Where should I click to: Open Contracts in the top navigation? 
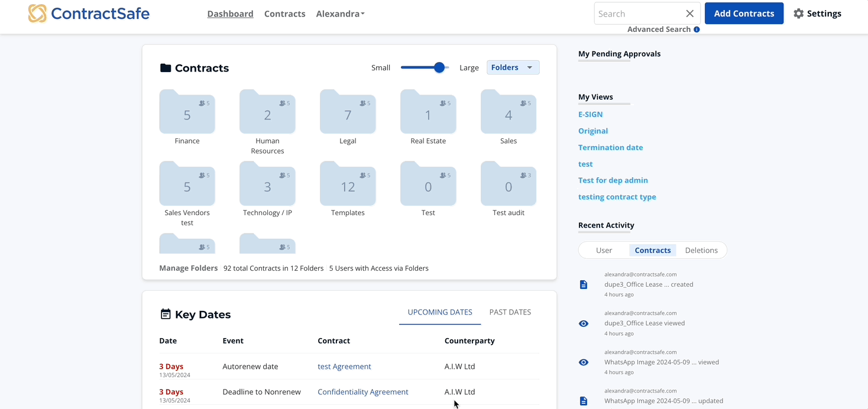284,14
